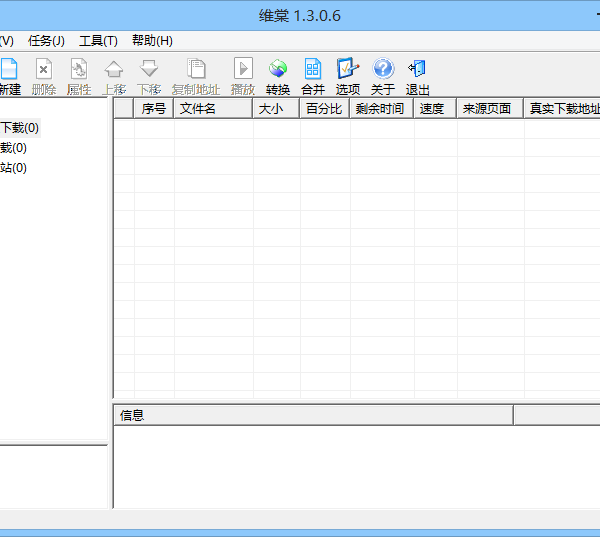This screenshot has width=600, height=537.
Task: Click the 新建 (New) task icon
Action: (x=8, y=69)
